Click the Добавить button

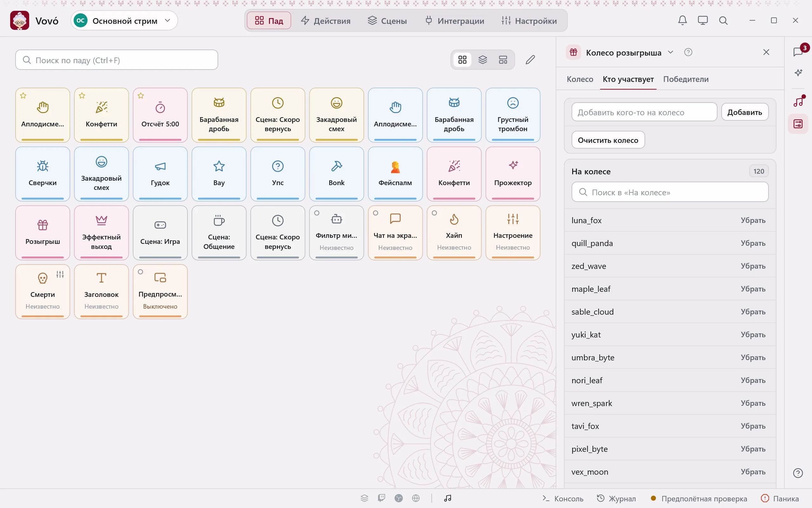[744, 112]
